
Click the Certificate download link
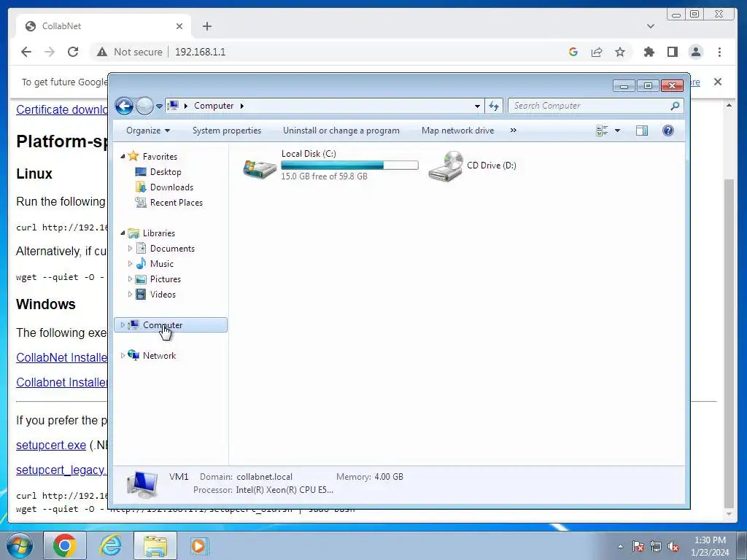coord(62,109)
